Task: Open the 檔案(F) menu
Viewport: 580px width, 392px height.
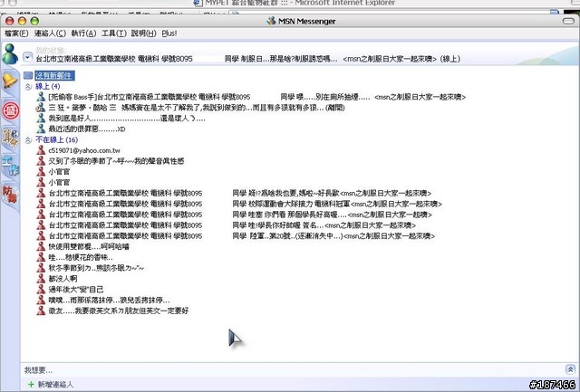Action: [x=16, y=33]
